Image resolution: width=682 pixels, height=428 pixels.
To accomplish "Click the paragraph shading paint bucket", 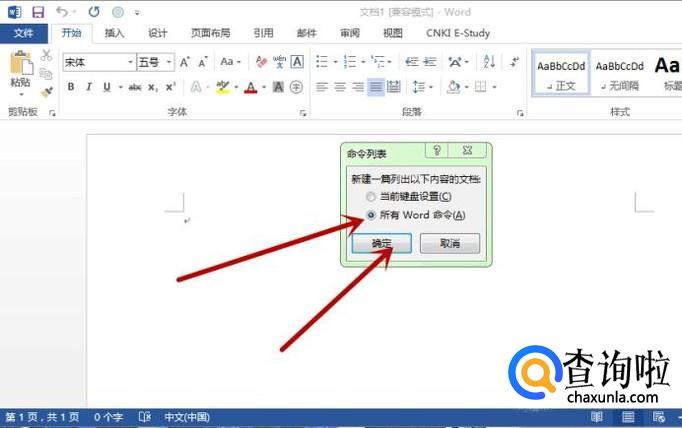I will (x=453, y=87).
